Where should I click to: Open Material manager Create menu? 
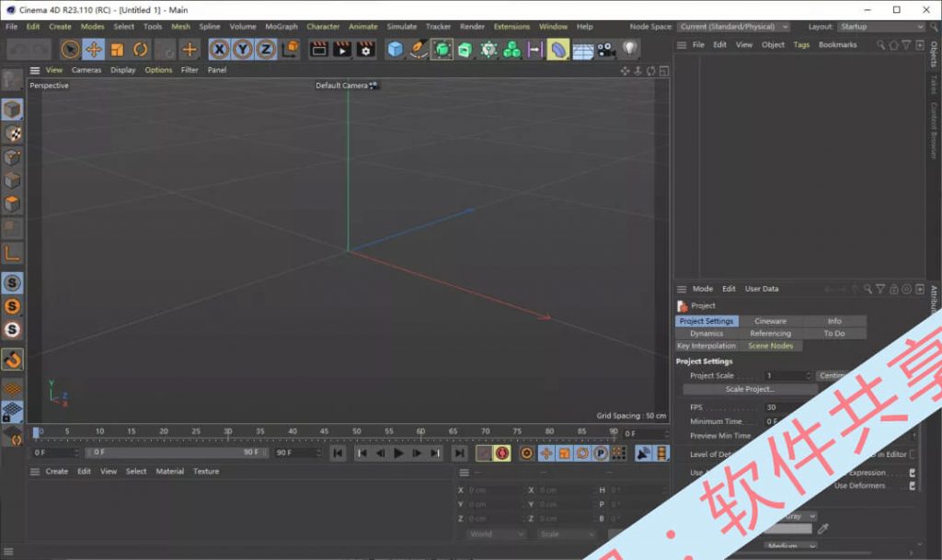[56, 472]
